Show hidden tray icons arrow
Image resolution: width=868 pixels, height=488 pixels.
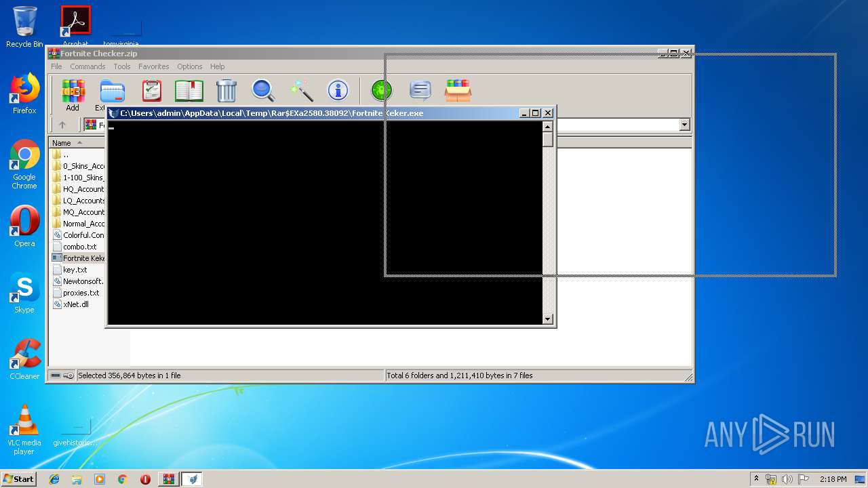[756, 479]
